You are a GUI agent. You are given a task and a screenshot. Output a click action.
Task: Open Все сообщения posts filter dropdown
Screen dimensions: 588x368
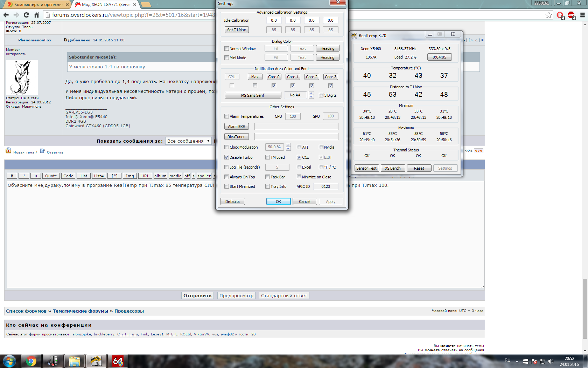(x=189, y=141)
